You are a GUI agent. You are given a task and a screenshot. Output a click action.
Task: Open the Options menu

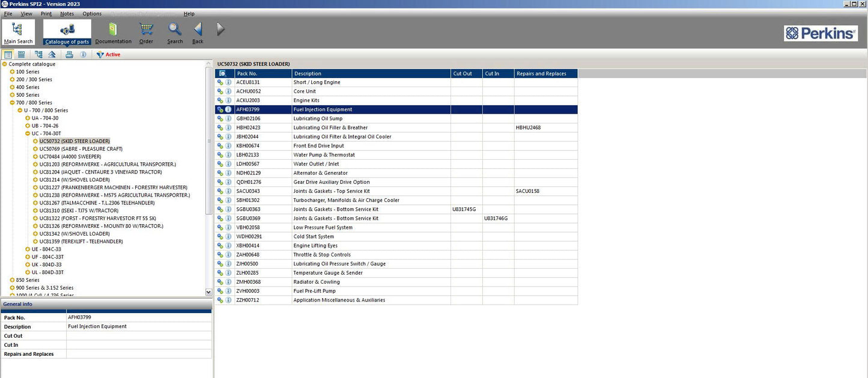91,13
